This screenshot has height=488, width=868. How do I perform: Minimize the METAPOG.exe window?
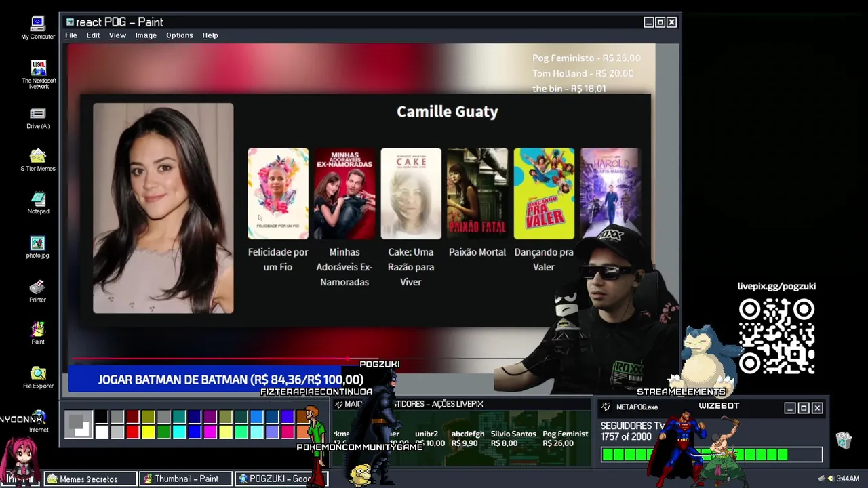coord(790,408)
